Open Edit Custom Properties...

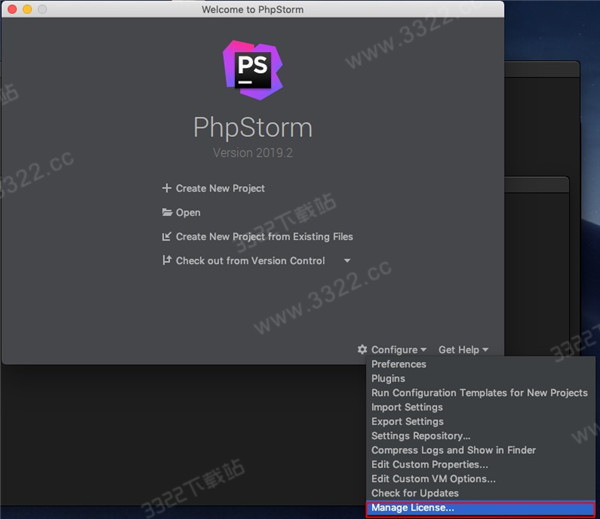[x=481, y=464]
